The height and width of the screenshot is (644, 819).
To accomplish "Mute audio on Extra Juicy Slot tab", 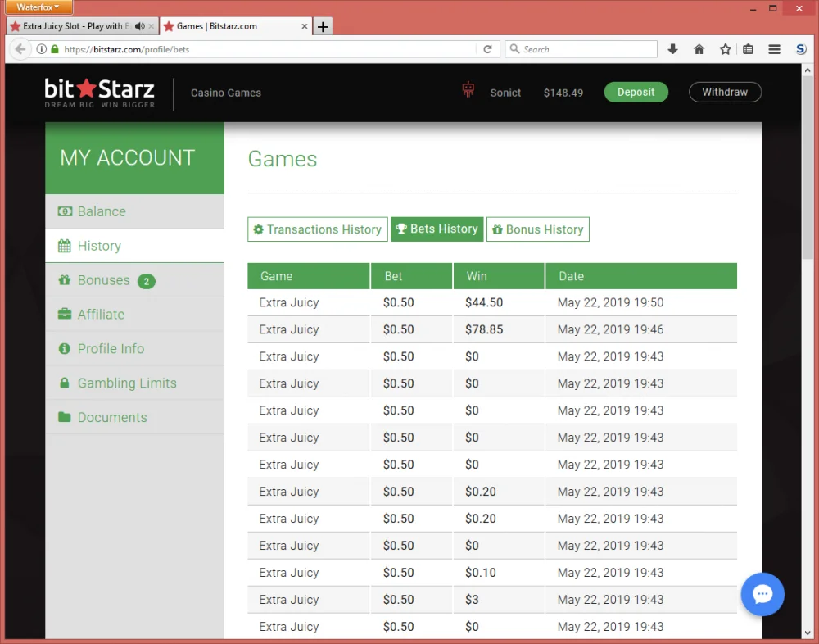I will [x=139, y=26].
